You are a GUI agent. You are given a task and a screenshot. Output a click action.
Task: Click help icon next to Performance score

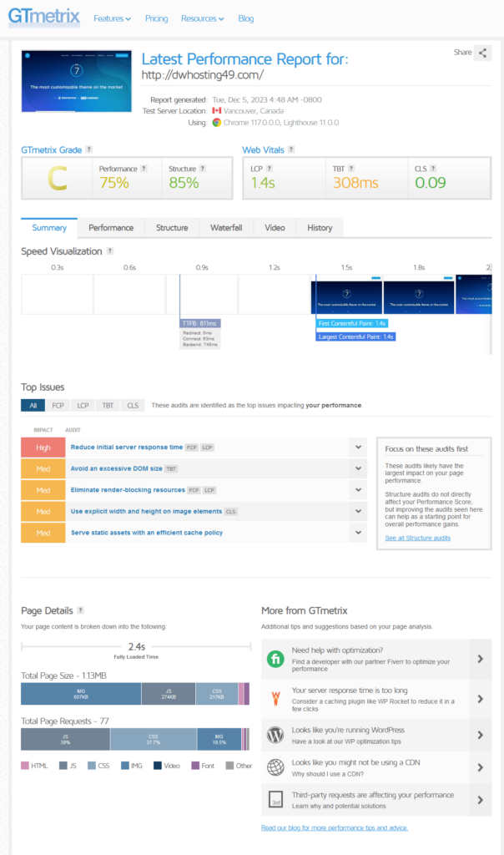[x=144, y=169]
